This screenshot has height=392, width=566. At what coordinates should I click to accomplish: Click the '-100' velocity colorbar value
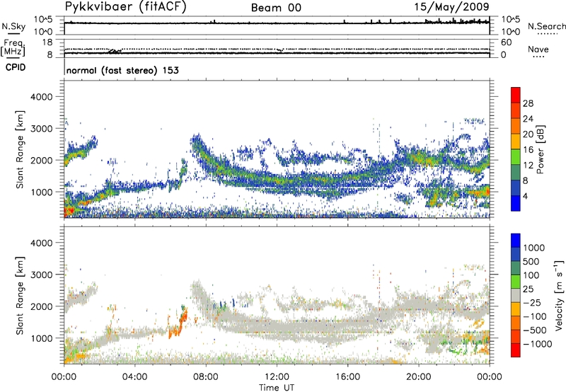click(x=534, y=316)
